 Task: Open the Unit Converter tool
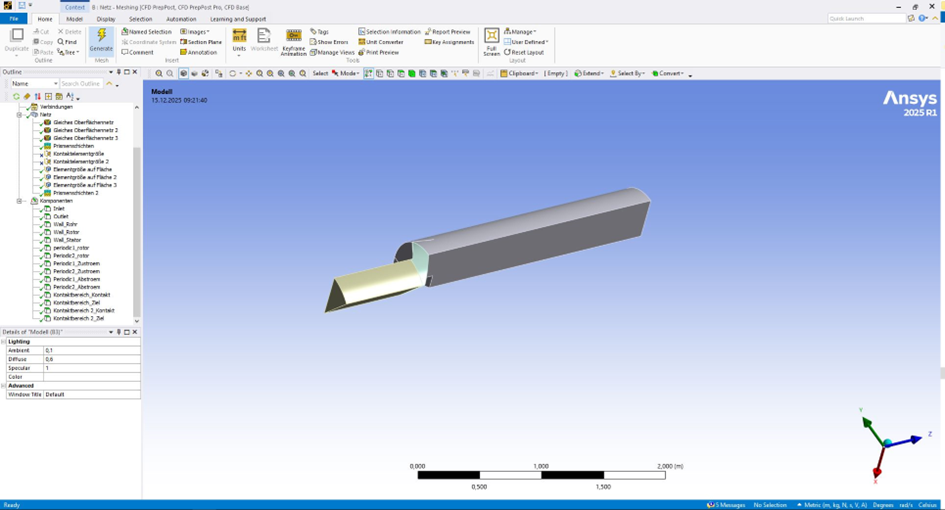[381, 42]
